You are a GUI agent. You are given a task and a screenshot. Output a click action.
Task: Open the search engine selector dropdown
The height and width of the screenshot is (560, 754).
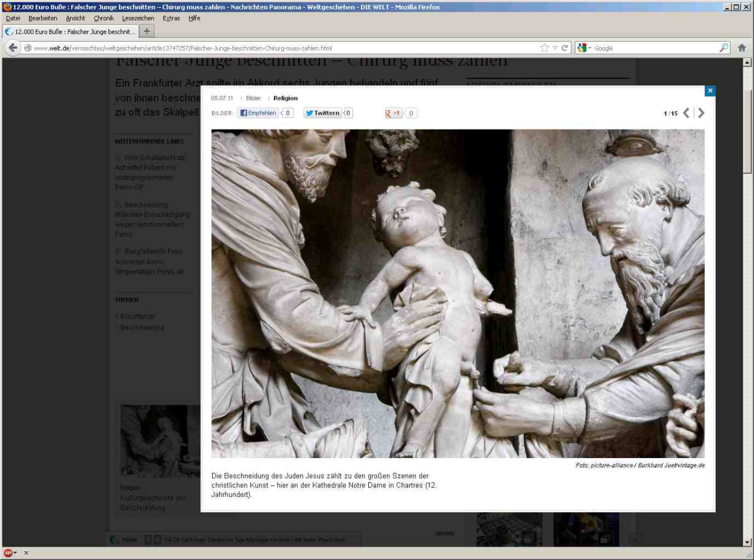click(x=584, y=48)
